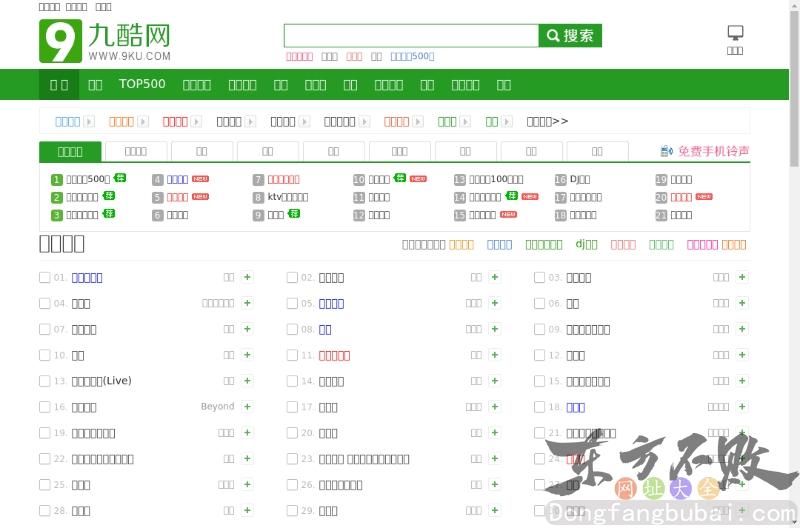Add song 01 with its plus icon
The height and width of the screenshot is (528, 800).
[x=247, y=277]
